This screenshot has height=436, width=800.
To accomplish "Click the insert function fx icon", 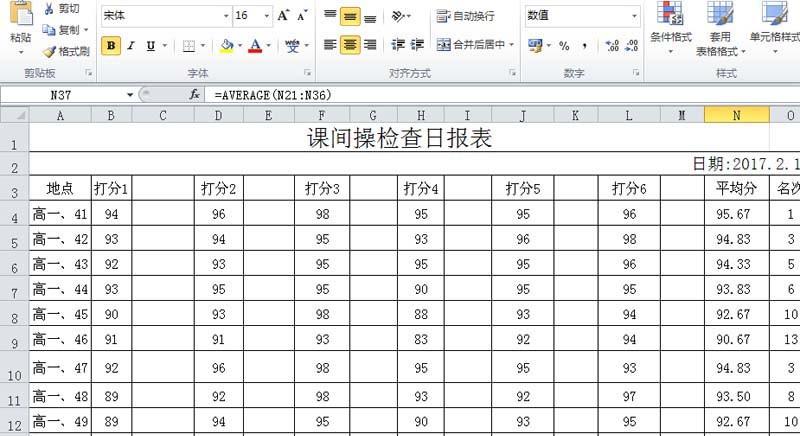I will (x=195, y=94).
